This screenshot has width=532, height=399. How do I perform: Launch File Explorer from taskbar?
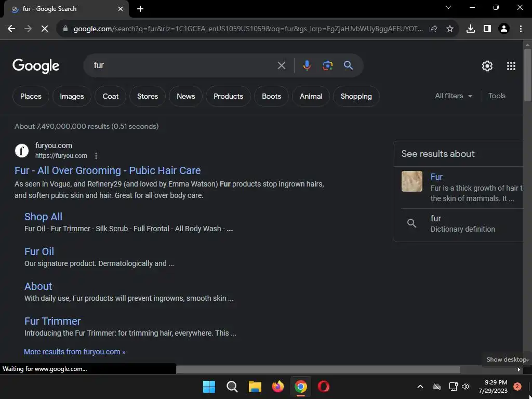tap(255, 387)
